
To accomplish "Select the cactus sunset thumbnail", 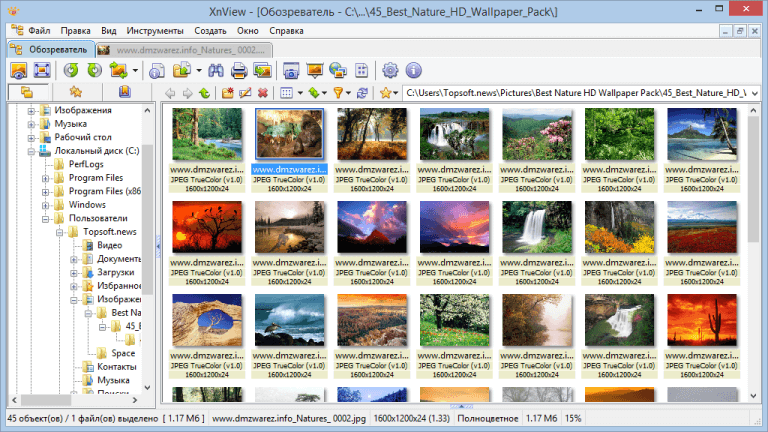I will [702, 320].
